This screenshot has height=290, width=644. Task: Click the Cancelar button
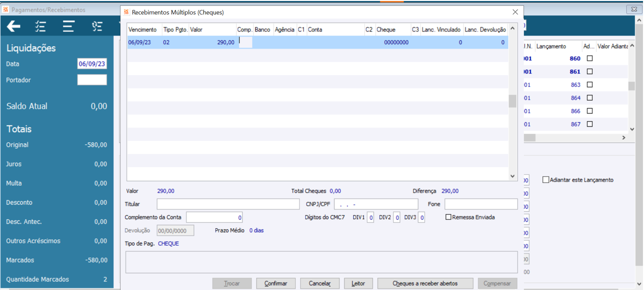pyautogui.click(x=320, y=284)
